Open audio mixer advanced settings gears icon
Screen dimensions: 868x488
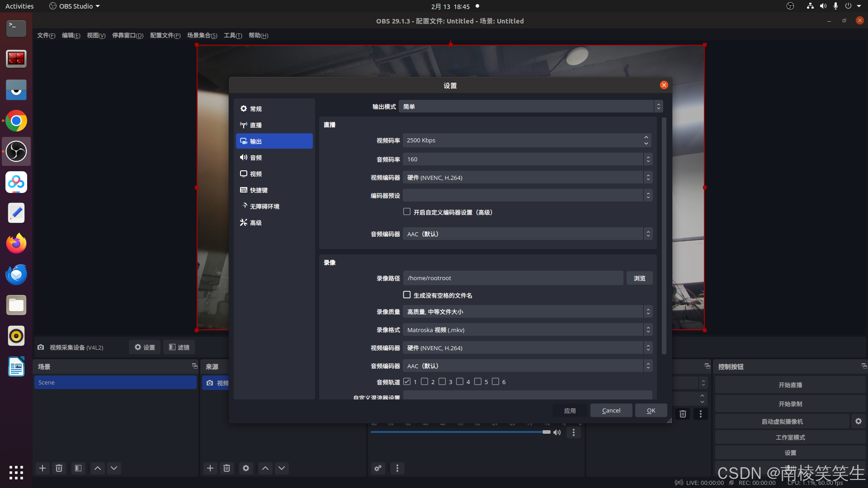tap(378, 468)
